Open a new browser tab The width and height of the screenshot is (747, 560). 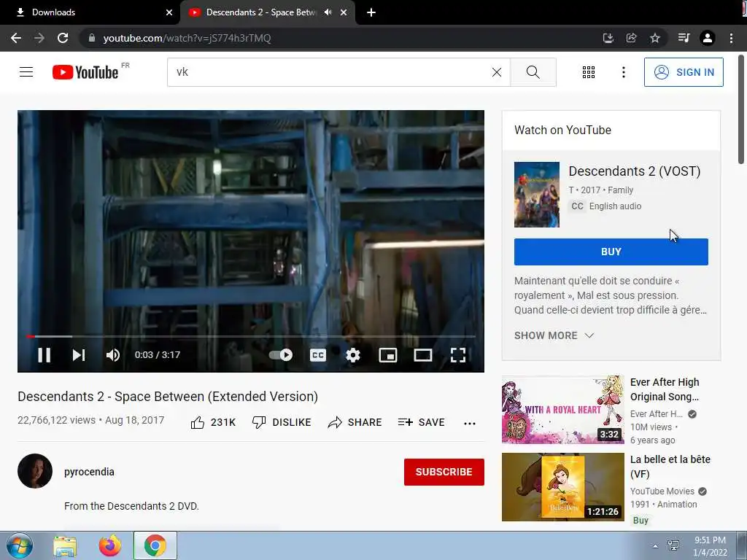point(371,12)
